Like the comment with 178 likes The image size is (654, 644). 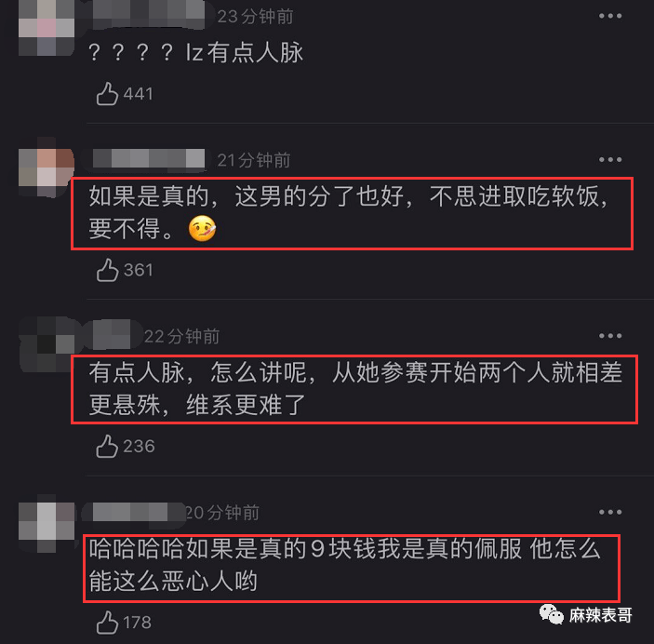coord(107,623)
